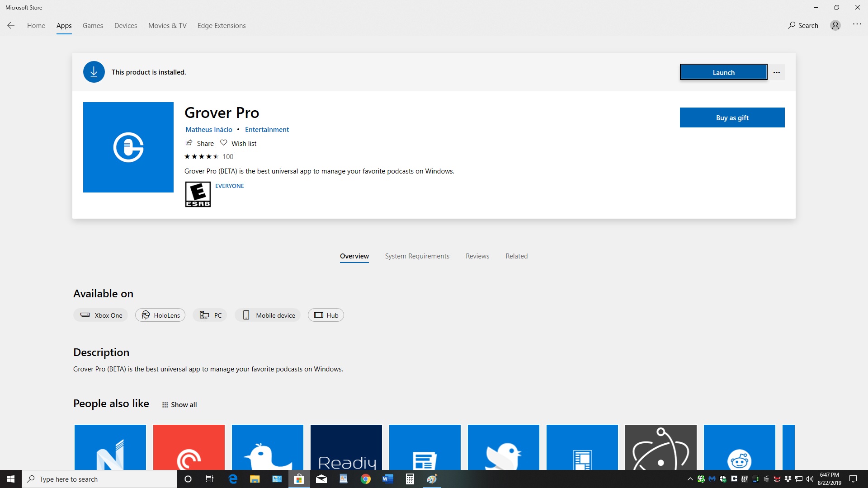Click the Search button in header

click(x=803, y=26)
